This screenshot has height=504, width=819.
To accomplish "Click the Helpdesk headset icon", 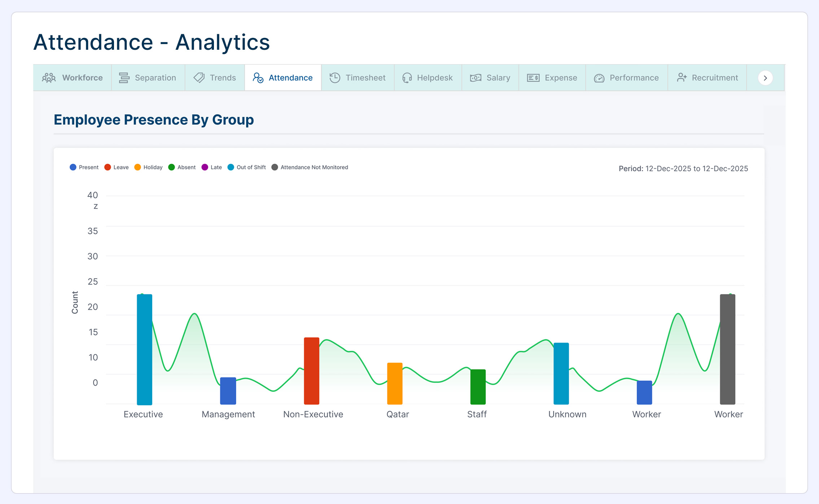I will point(407,78).
